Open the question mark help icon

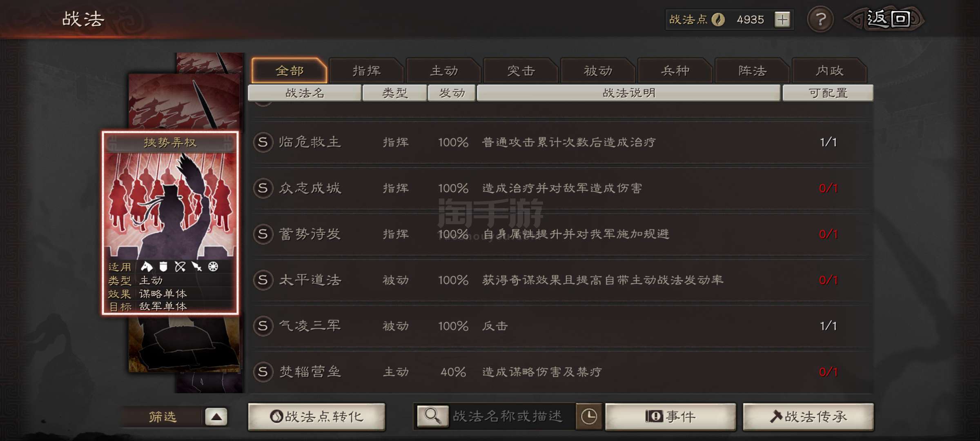[x=820, y=19]
